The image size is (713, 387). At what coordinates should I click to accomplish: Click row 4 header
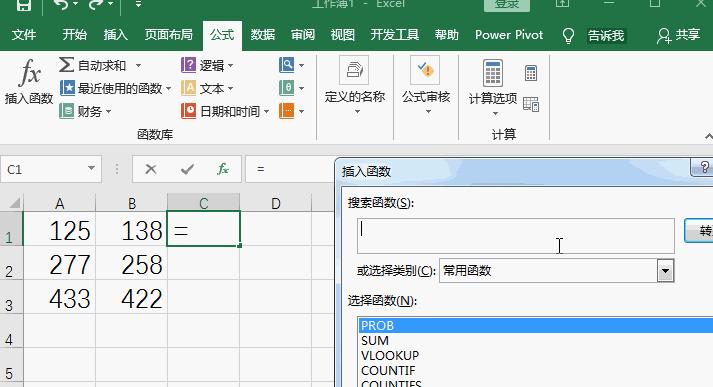tap(11, 331)
